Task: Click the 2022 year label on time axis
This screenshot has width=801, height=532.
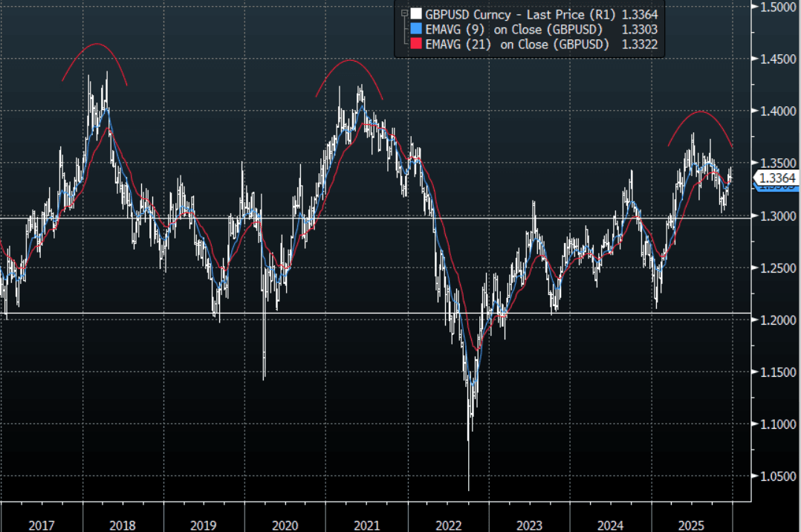Action: [449, 525]
